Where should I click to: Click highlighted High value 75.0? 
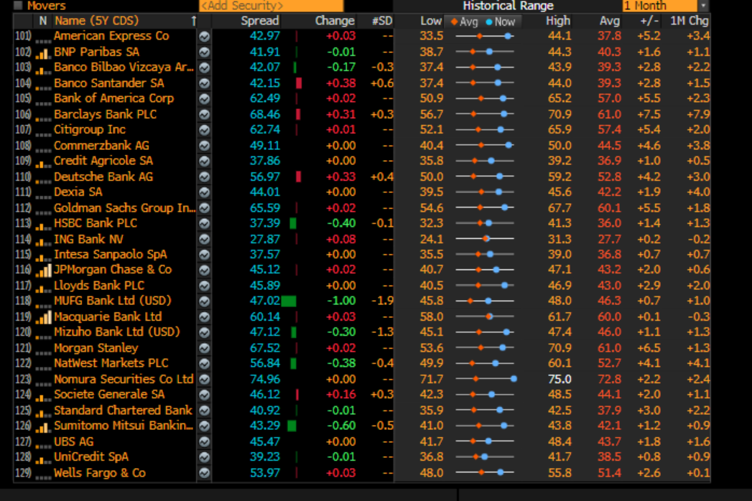(560, 379)
